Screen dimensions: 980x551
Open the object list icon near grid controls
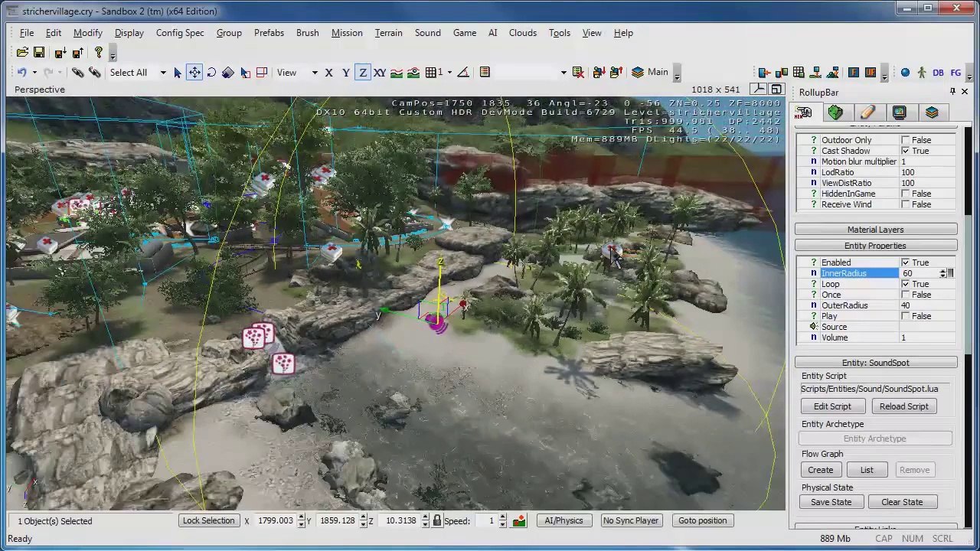[485, 72]
